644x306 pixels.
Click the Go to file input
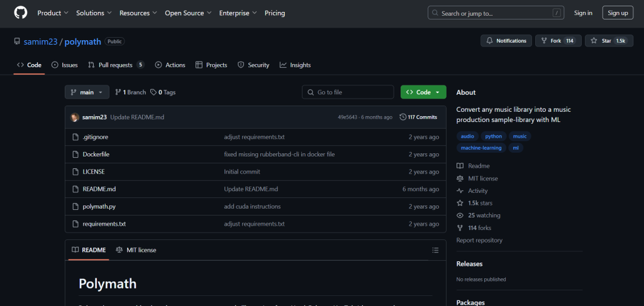point(348,92)
